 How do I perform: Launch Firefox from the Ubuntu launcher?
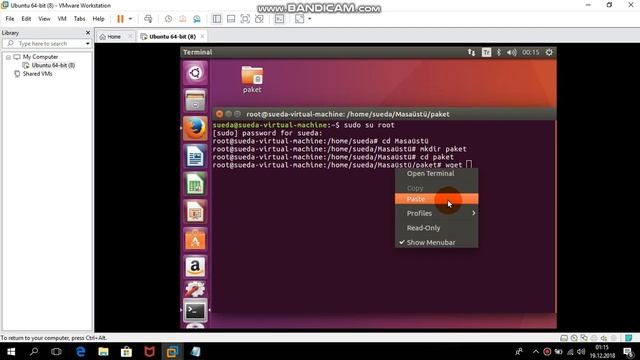[x=195, y=128]
